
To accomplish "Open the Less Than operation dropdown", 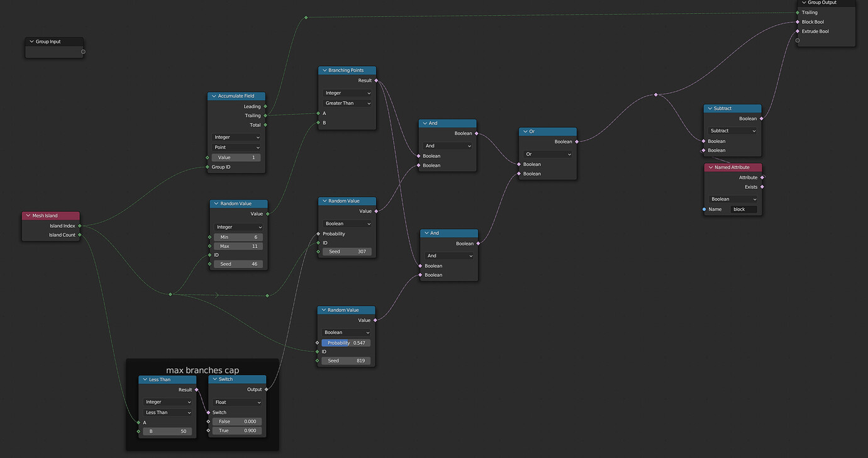I will point(167,413).
